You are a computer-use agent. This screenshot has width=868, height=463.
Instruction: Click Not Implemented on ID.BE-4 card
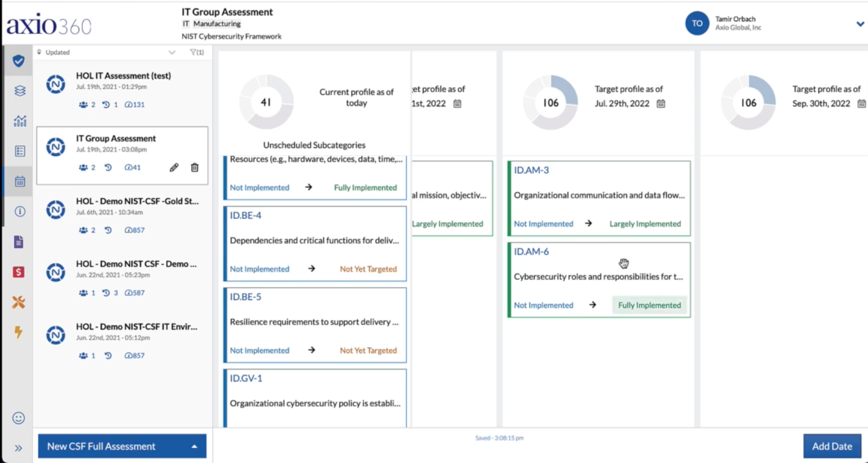259,269
